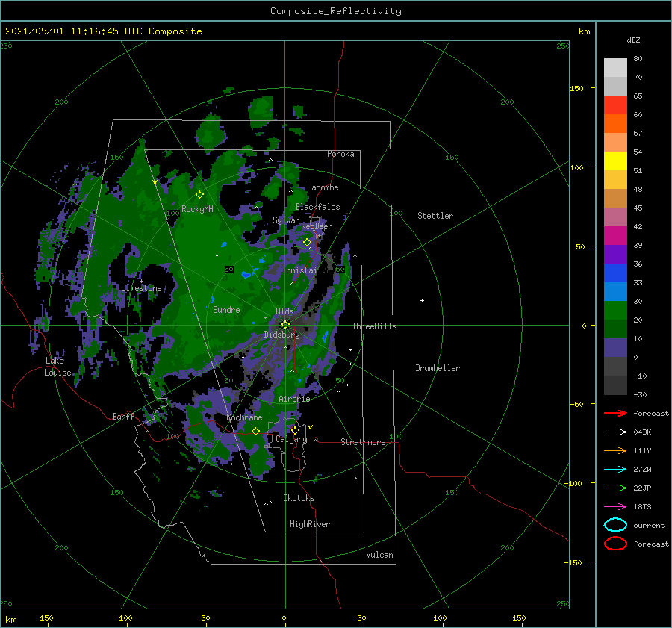Click the bright green 20–30 dBZ swatch
The width and height of the screenshot is (672, 628).
click(x=615, y=311)
